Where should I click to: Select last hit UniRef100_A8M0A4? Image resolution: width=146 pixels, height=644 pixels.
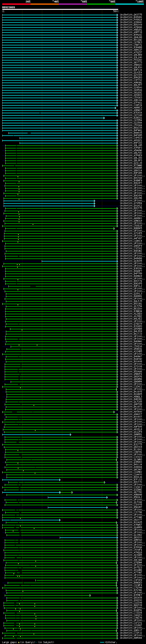(131, 638)
